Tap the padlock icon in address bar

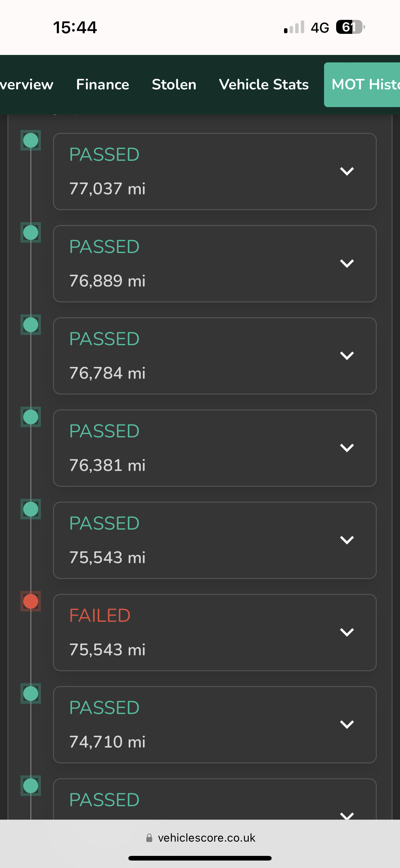149,838
